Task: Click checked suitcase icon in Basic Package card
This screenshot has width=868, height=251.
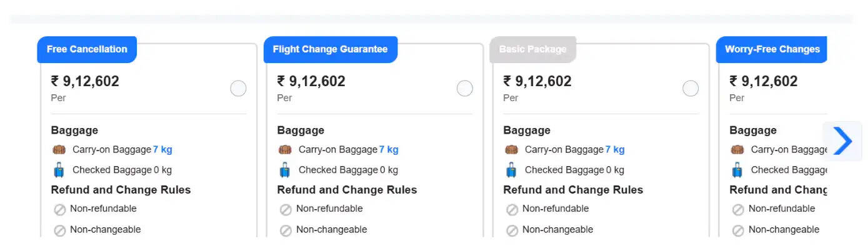Action: coord(511,170)
